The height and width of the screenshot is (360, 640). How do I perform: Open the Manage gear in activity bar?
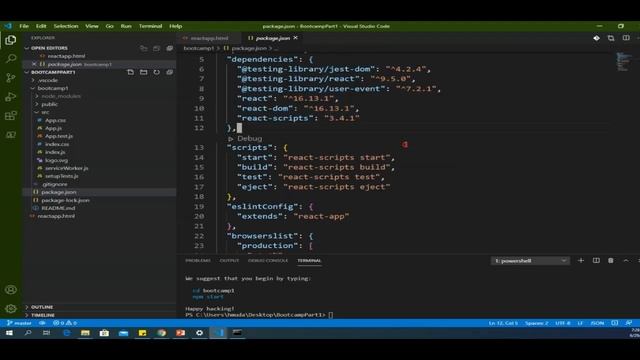(11, 309)
